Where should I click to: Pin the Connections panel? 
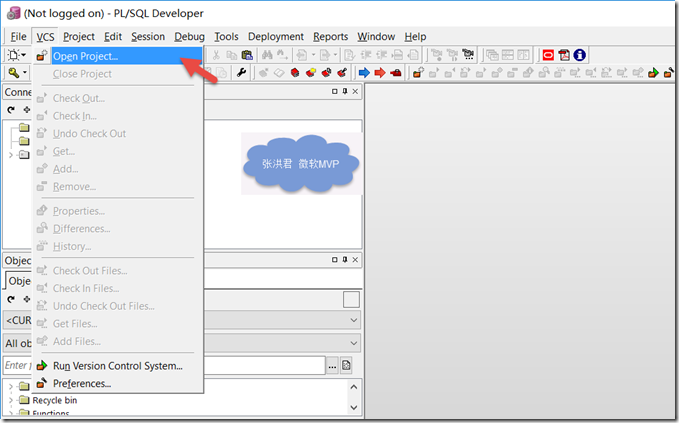pos(345,91)
